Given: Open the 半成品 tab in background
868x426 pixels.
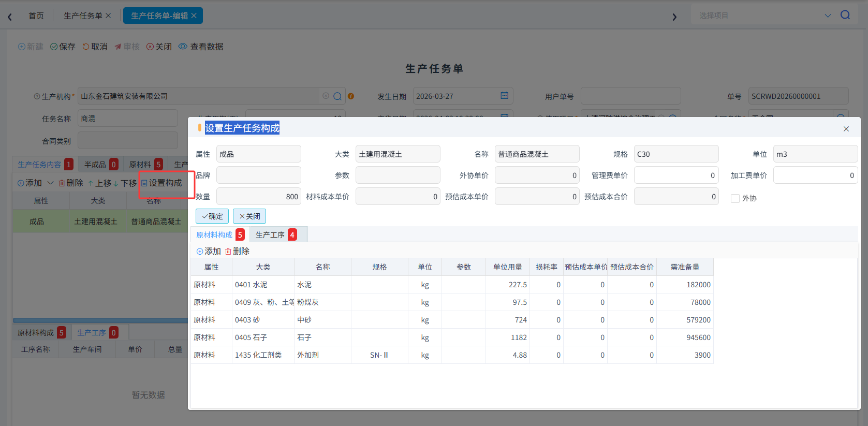Looking at the screenshot, I should (x=101, y=164).
